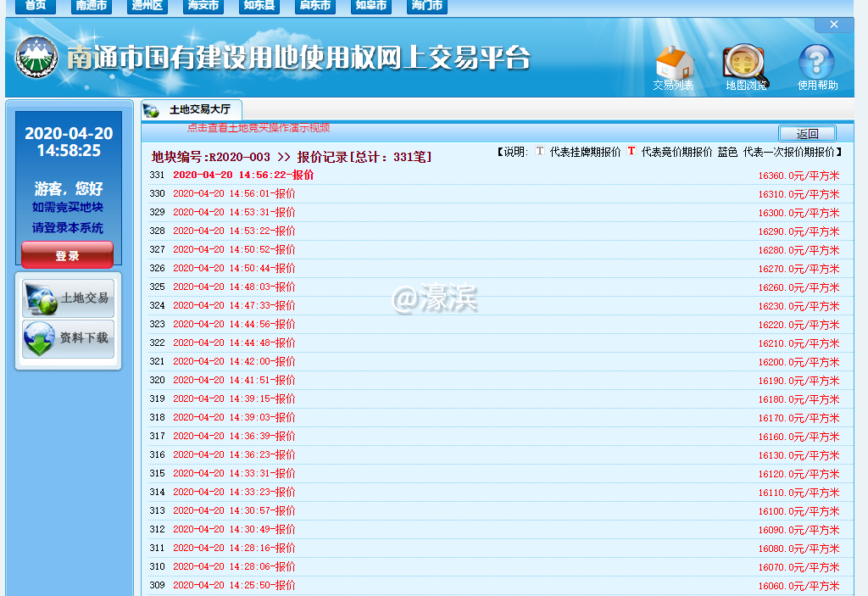Click the computer icon on 土地交易大厅 tab
The height and width of the screenshot is (596, 868).
coord(152,110)
